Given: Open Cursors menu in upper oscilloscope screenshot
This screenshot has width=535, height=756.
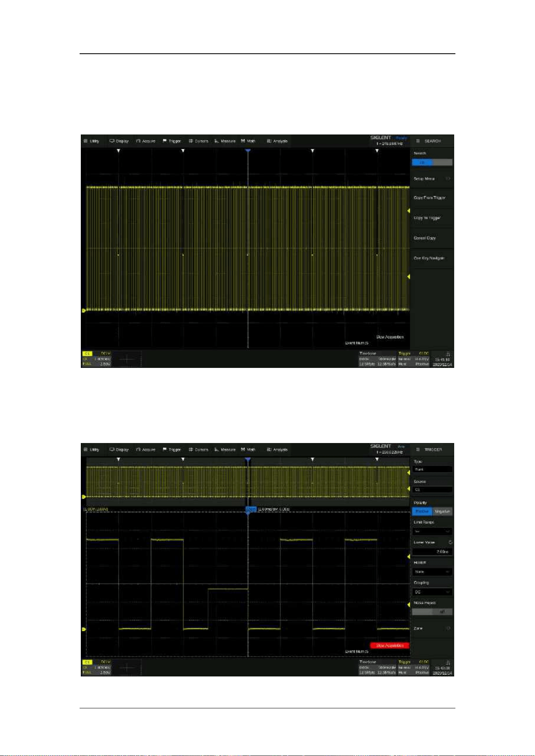Looking at the screenshot, I should (x=198, y=141).
